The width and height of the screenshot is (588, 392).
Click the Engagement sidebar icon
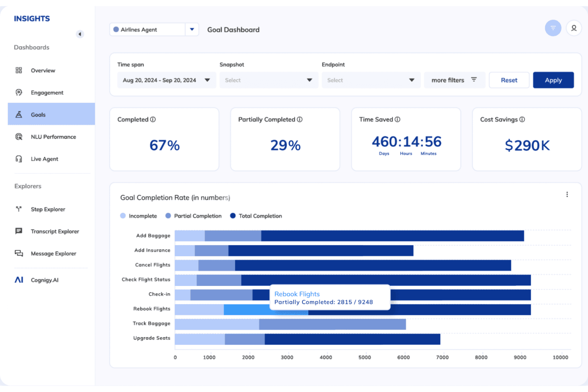pos(19,93)
